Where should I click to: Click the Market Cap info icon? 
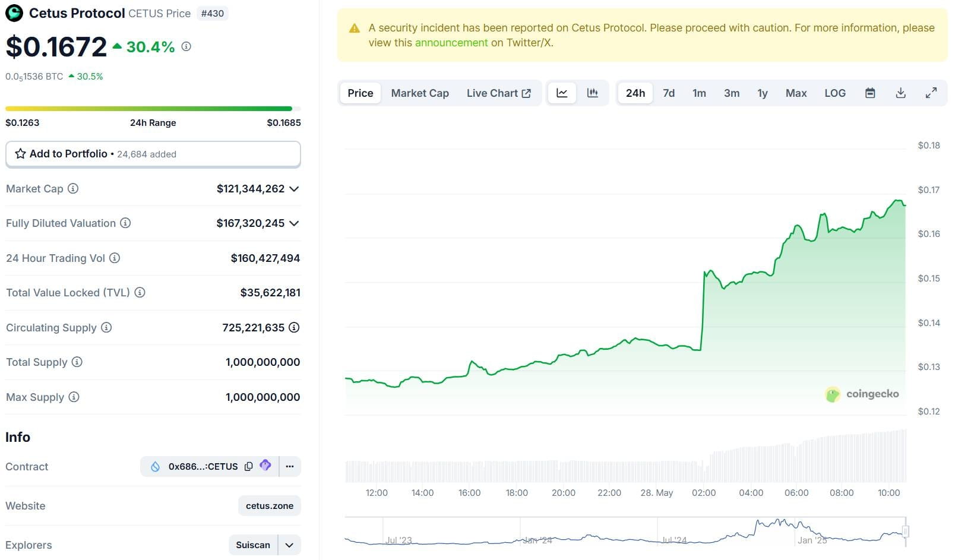pos(73,189)
